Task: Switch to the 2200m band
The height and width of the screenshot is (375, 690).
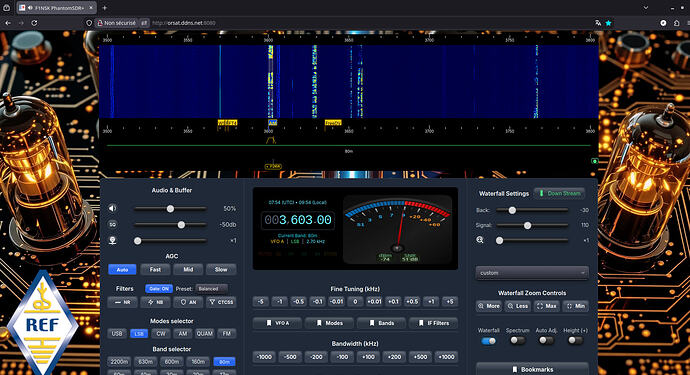Action: coord(119,362)
